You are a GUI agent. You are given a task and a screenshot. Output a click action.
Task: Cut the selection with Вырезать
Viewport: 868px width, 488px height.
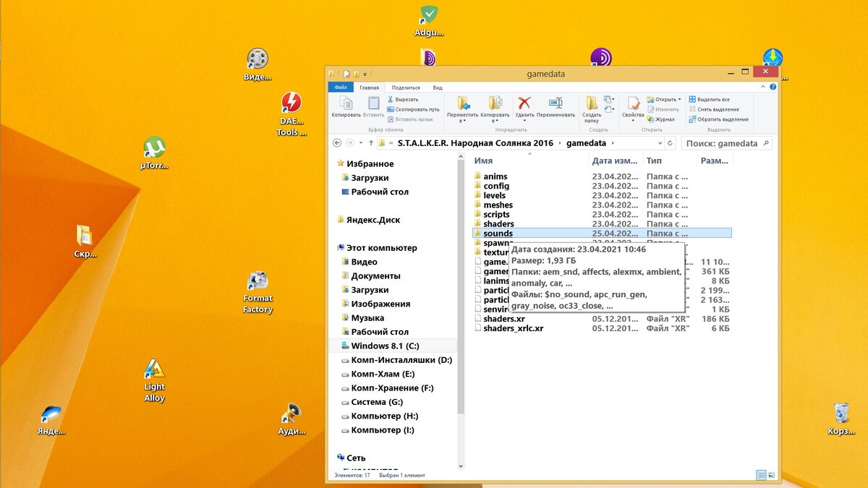point(404,99)
